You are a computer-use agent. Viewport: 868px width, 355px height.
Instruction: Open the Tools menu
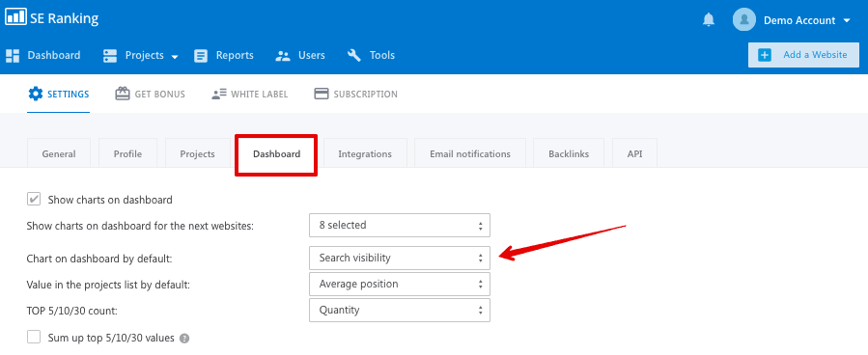pos(371,55)
